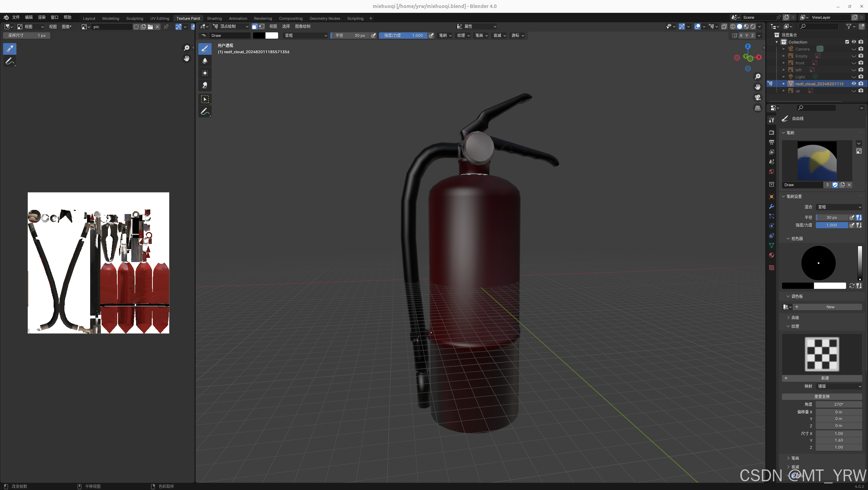868x490 pixels.
Task: Select the Average tool in viewport toolbar
Action: pos(205,73)
